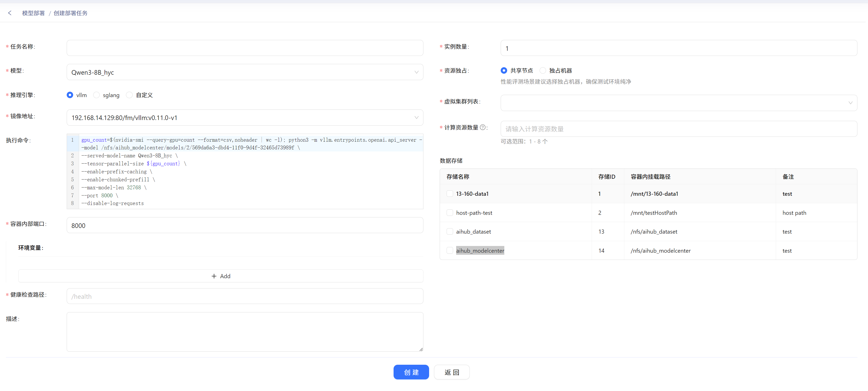Image resolution: width=868 pixels, height=391 pixels.
Task: Check the aihub_modelcenter storage checkbox
Action: (x=449, y=250)
